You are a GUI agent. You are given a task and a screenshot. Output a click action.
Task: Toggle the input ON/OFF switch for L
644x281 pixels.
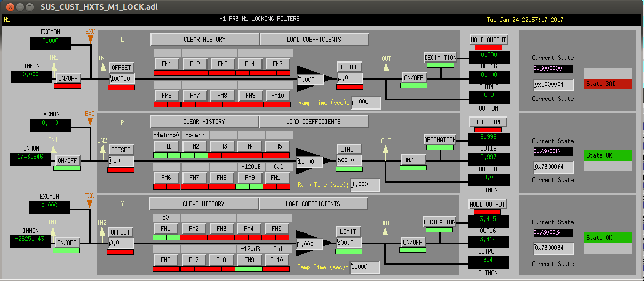[x=68, y=78]
